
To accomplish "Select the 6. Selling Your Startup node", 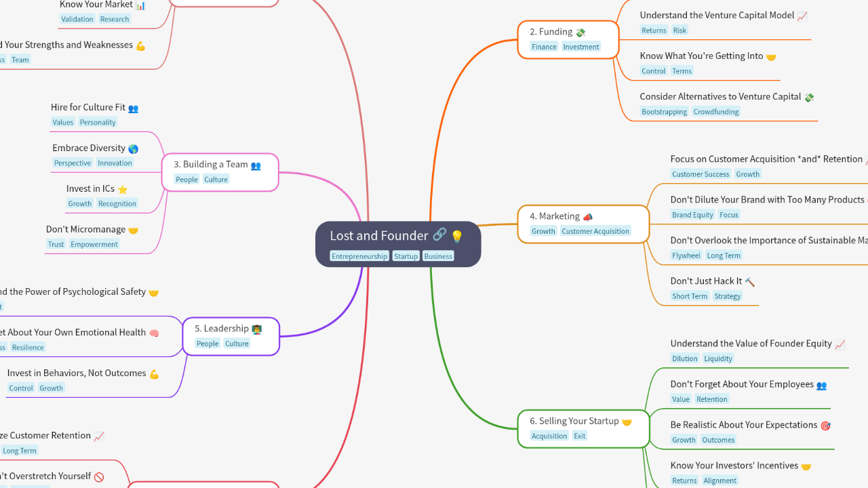I will tap(583, 428).
